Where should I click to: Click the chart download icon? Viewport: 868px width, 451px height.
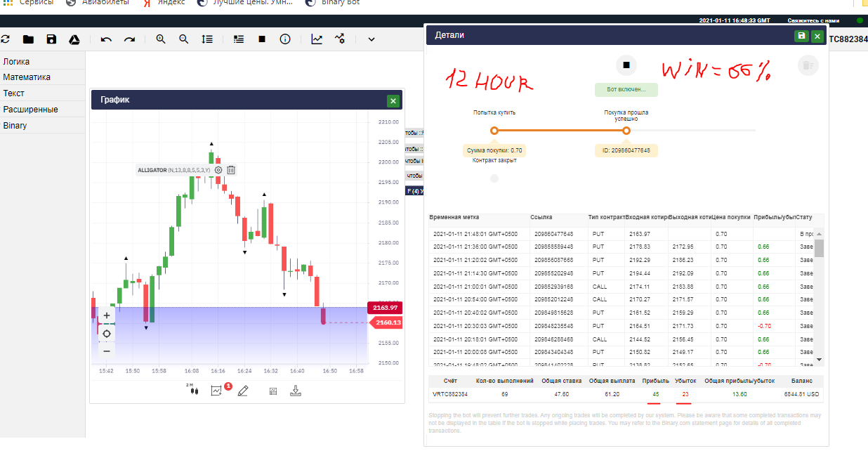[x=296, y=391]
